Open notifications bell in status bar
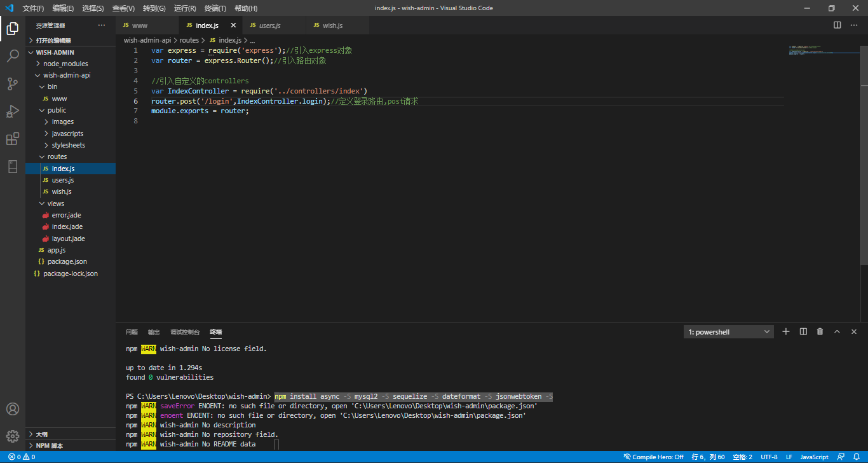Screen dimensions: 868x463 pos(857,457)
